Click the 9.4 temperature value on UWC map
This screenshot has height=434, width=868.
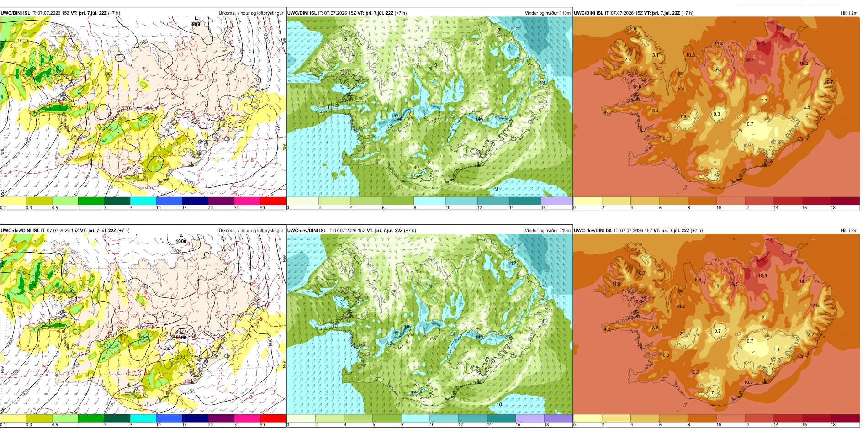tap(681, 88)
